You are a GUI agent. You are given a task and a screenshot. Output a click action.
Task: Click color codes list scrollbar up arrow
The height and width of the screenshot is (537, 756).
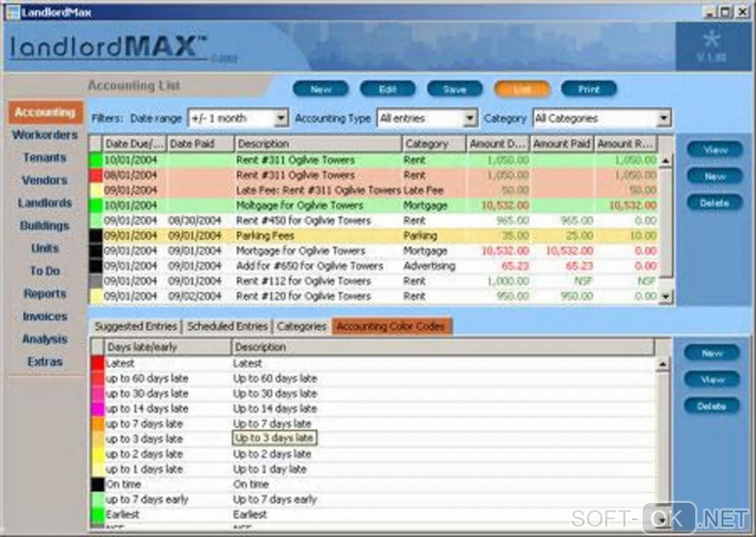click(x=663, y=364)
